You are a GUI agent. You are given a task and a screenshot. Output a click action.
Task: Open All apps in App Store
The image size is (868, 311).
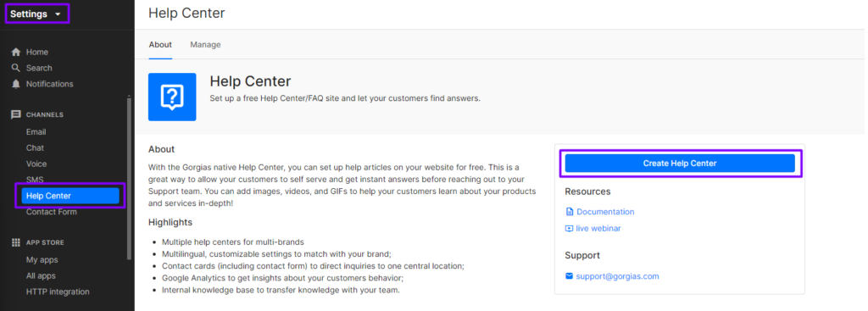(x=41, y=276)
